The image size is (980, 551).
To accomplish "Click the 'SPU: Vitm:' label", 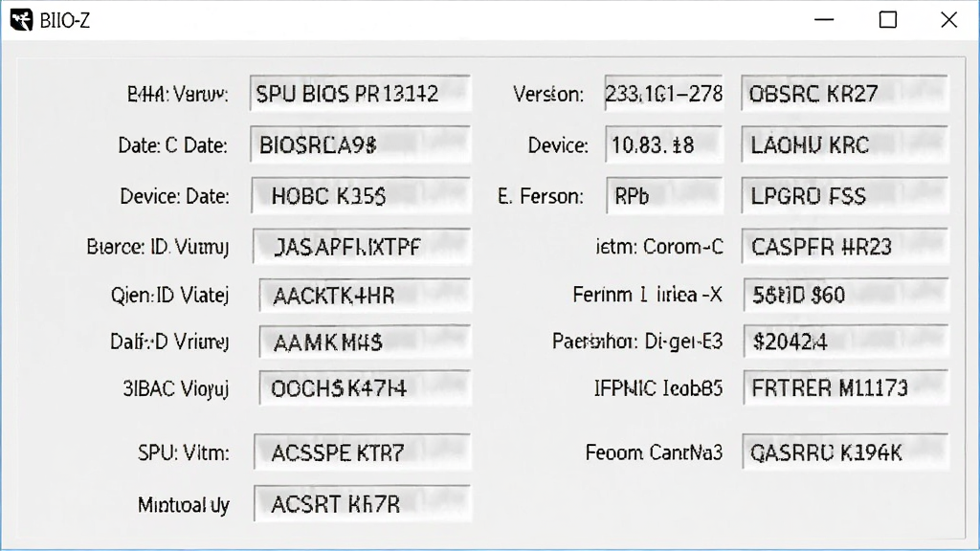I will click(183, 452).
